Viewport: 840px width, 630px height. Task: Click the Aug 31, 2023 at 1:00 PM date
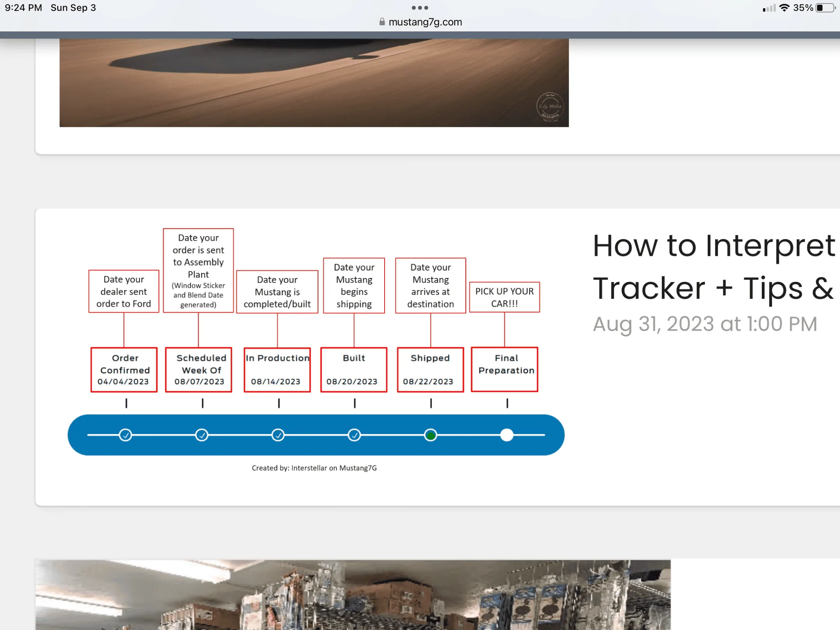(705, 324)
